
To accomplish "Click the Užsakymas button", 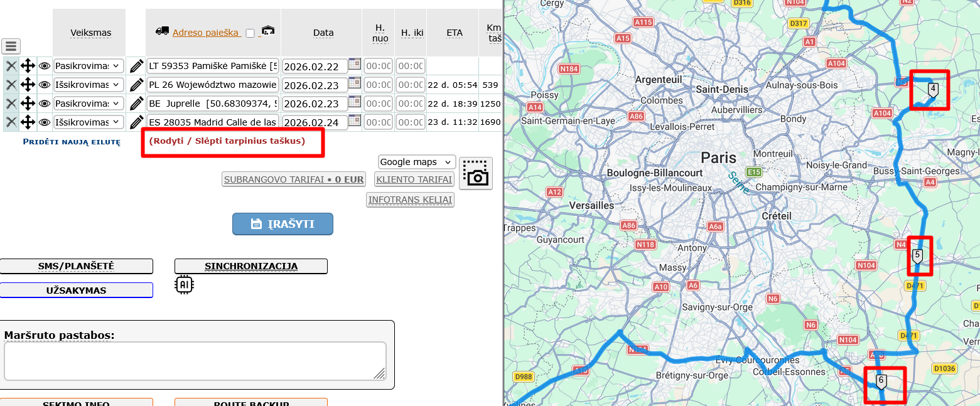I will click(76, 291).
